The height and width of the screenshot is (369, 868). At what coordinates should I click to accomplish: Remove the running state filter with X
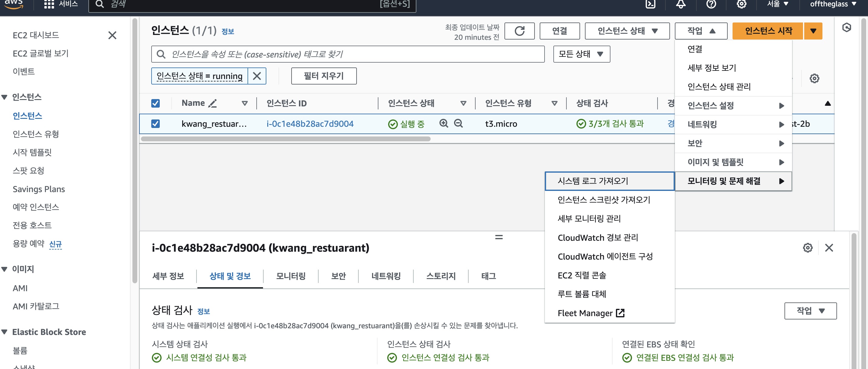pos(257,76)
